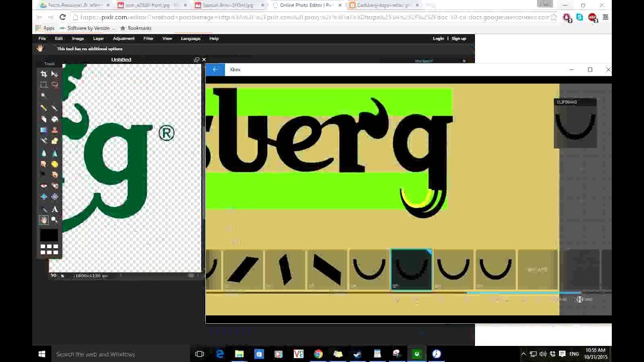Open the Filter menu

click(x=148, y=38)
